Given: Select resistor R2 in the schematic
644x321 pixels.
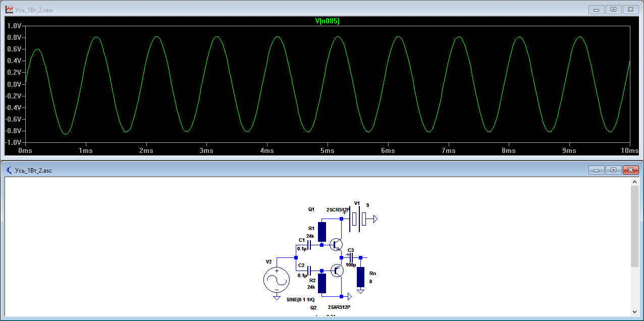Looking at the screenshot, I should tap(322, 283).
